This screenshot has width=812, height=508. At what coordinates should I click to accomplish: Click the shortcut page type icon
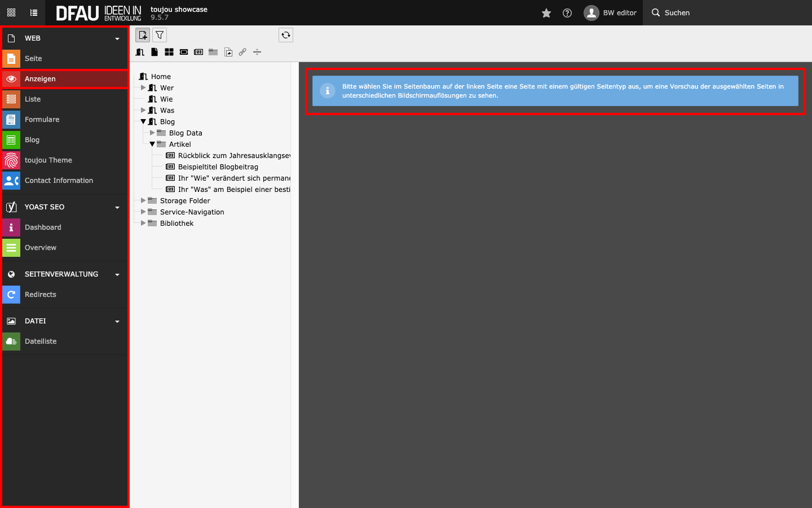(x=228, y=52)
